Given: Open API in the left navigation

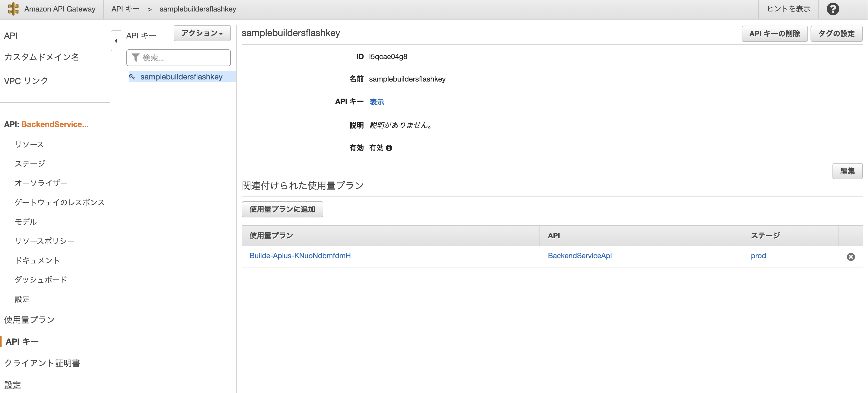Looking at the screenshot, I should (x=11, y=36).
